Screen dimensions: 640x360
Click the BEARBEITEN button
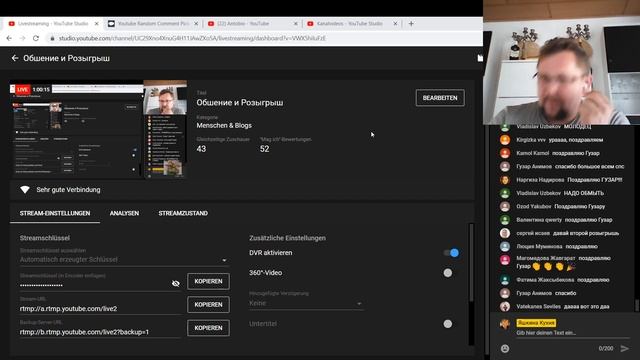[x=440, y=98]
